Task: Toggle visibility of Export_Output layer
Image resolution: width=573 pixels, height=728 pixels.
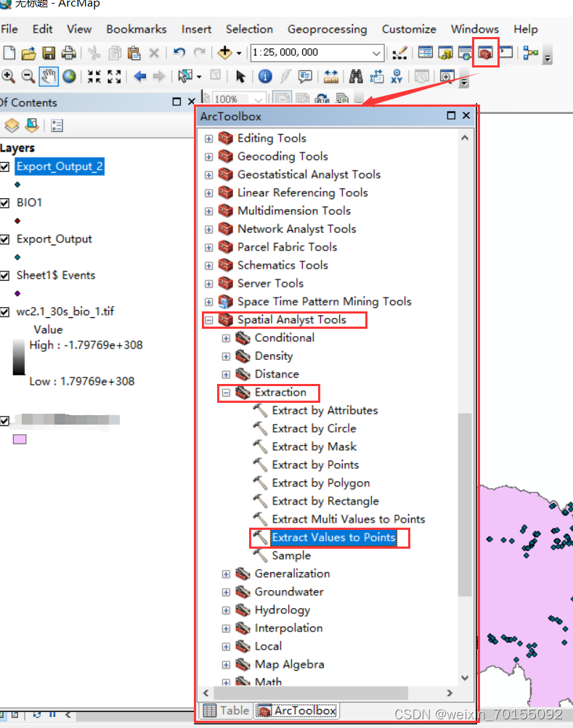Action: (4, 239)
